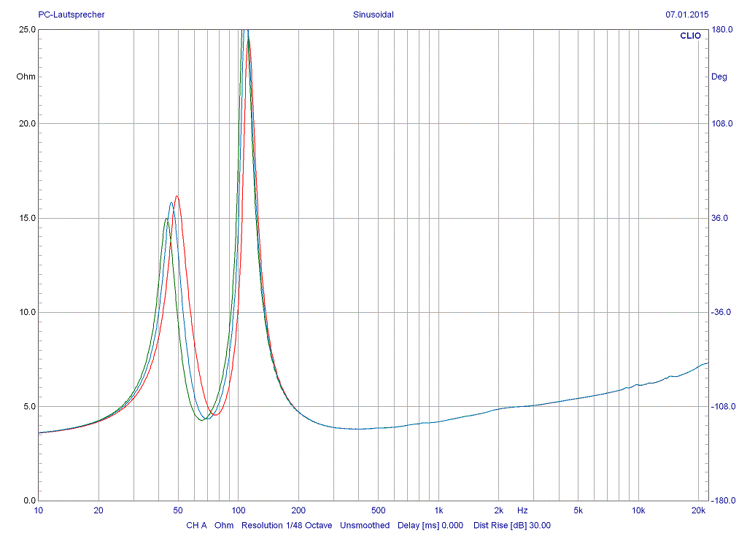Click the red curve's peak near 50 Hz
Screen dimensions: 747x560
[177, 196]
